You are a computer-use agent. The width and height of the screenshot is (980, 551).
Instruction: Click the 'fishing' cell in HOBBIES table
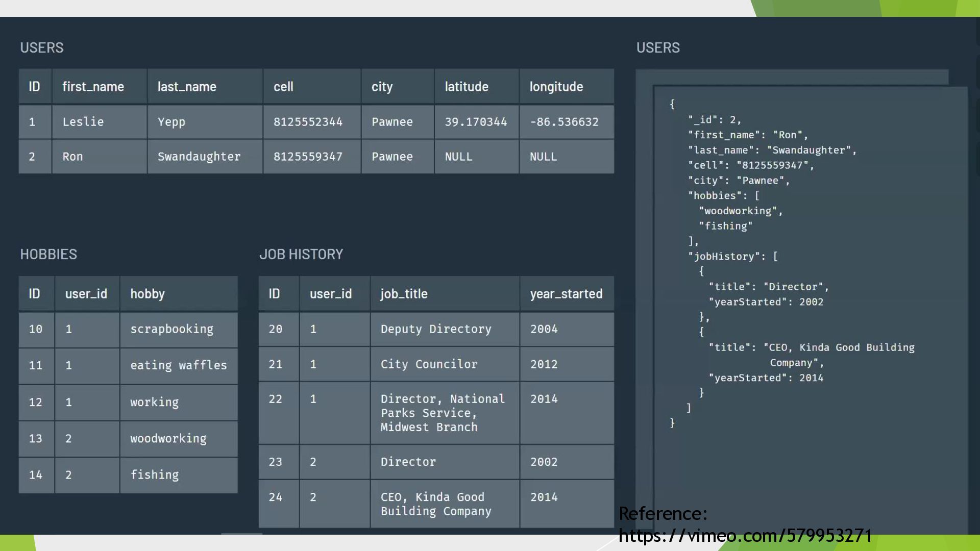[x=179, y=475]
